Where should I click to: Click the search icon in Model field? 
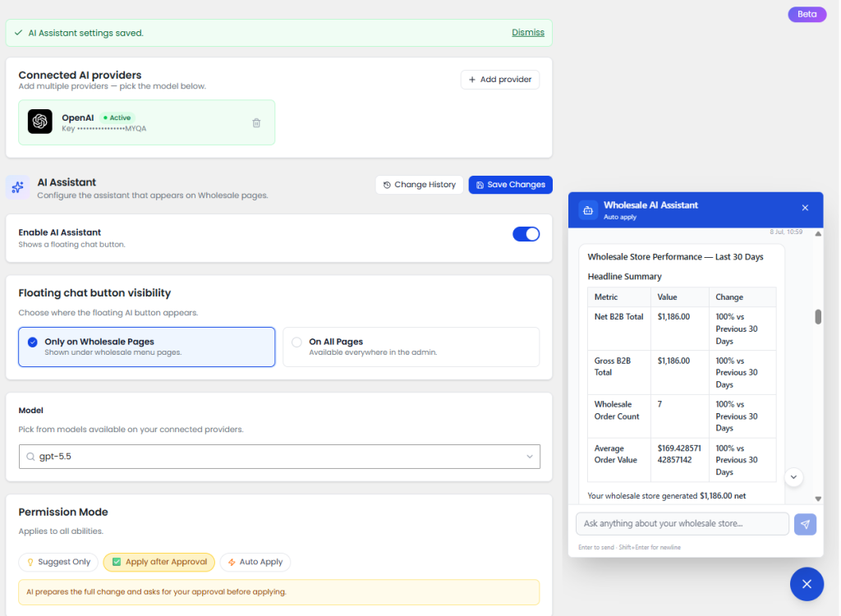point(30,457)
